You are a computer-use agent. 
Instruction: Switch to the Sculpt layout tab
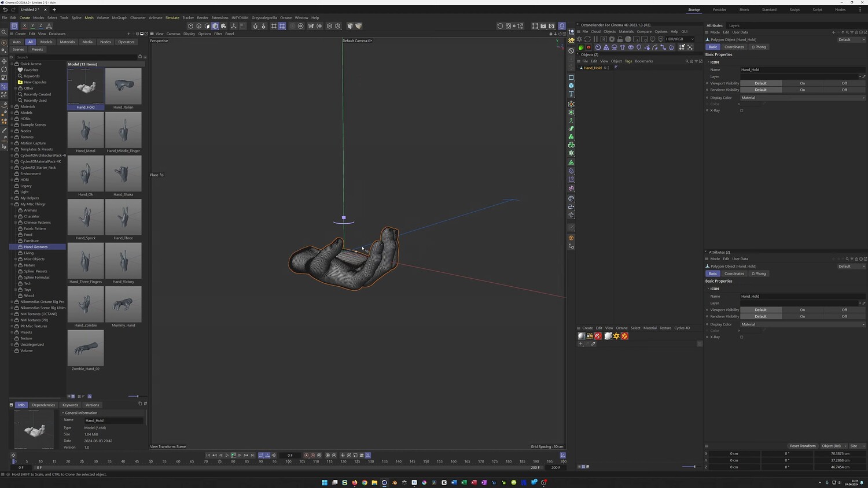coord(795,10)
